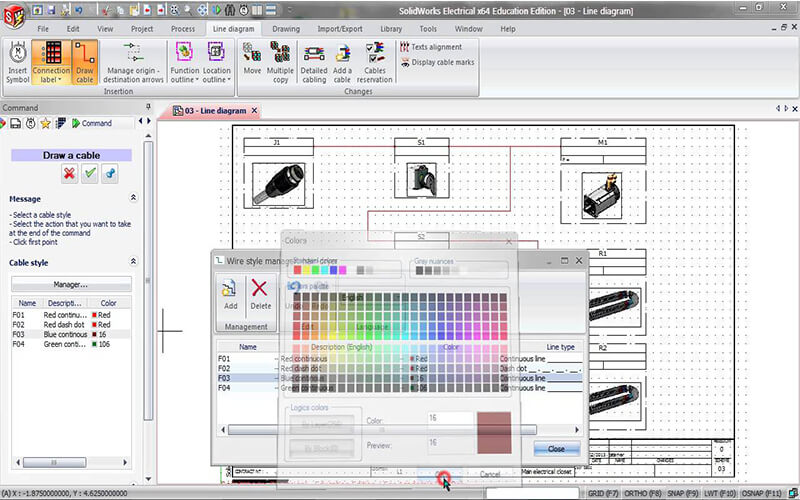The width and height of the screenshot is (800, 500).
Task: Expand the Function outline dropdown
Action: tap(184, 79)
